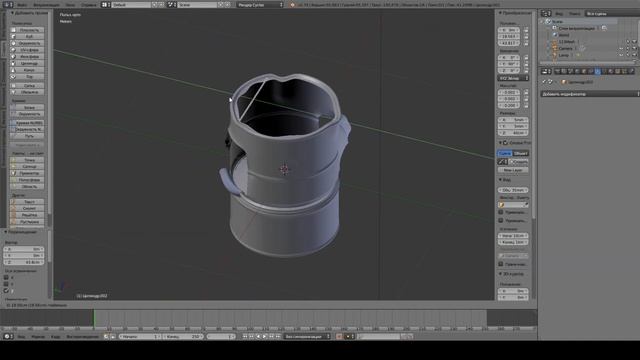
Task: Add a Цилиндр (cylinder) mesh primitive
Action: pyautogui.click(x=27, y=63)
